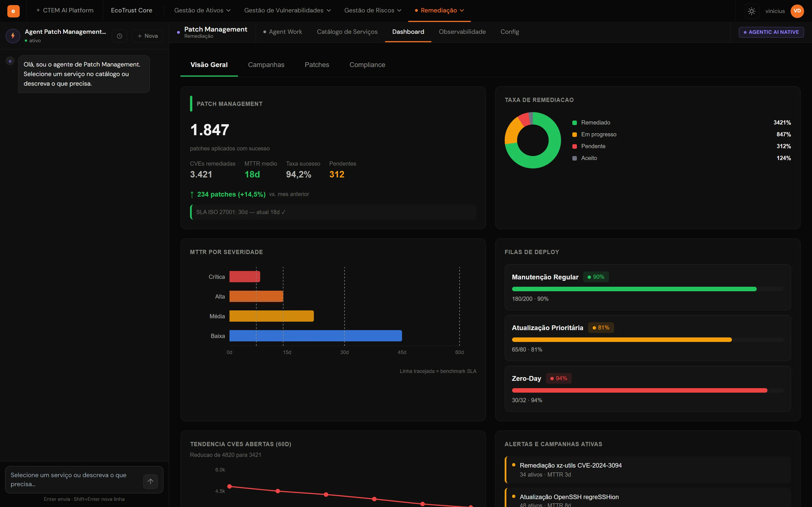Open the Observabilidade tab

(462, 32)
